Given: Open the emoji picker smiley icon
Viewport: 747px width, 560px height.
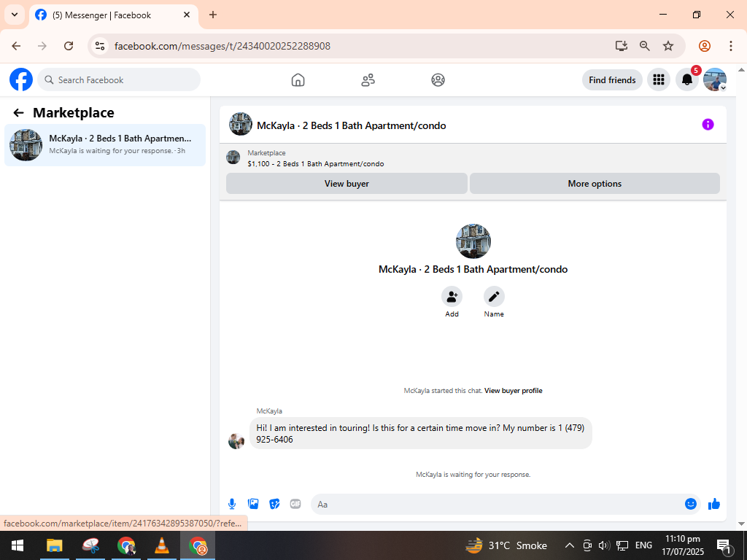Looking at the screenshot, I should pyautogui.click(x=690, y=504).
